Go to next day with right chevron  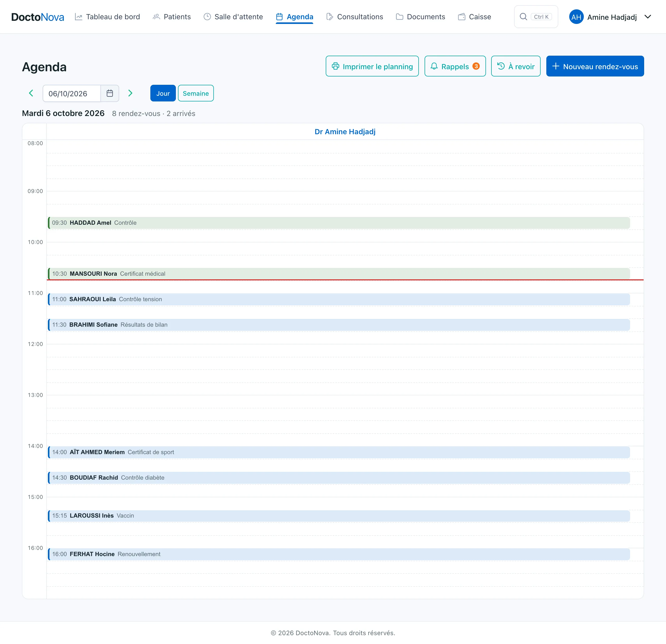130,93
